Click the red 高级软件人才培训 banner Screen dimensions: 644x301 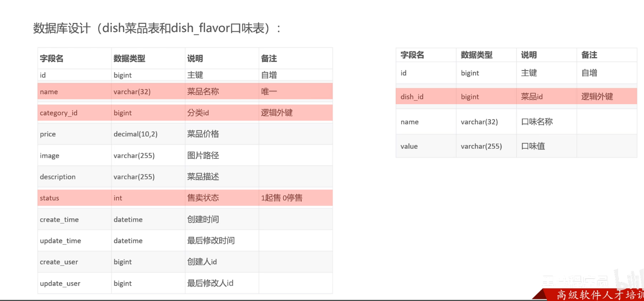[598, 295]
